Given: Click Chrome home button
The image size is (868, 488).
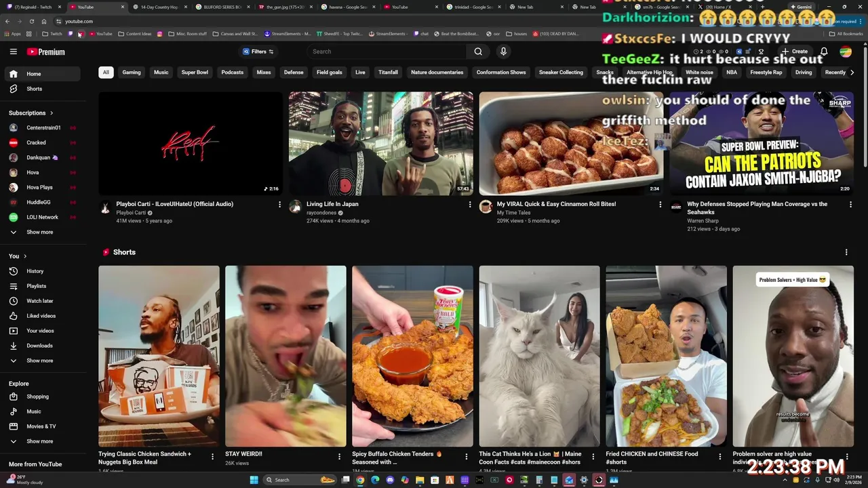Looking at the screenshot, I should tap(44, 21).
